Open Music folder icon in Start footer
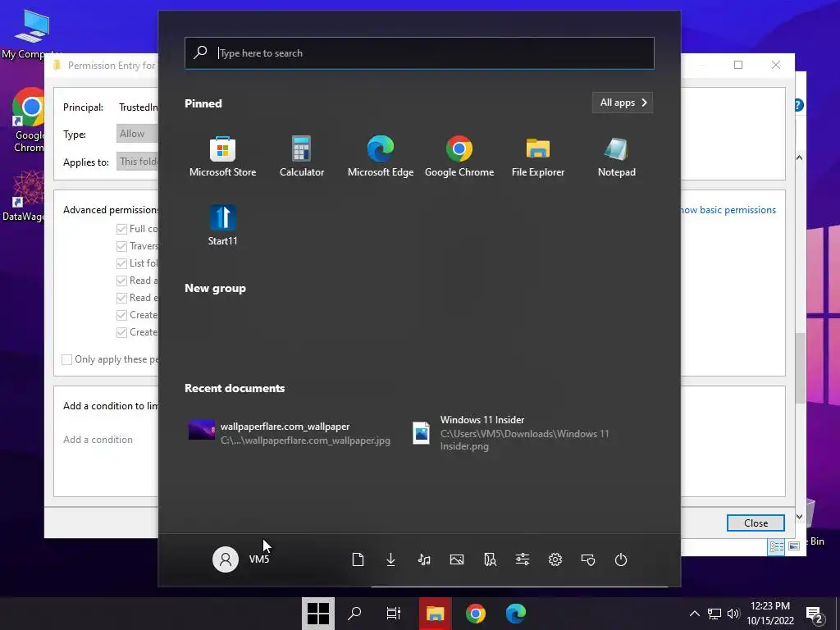 [424, 559]
